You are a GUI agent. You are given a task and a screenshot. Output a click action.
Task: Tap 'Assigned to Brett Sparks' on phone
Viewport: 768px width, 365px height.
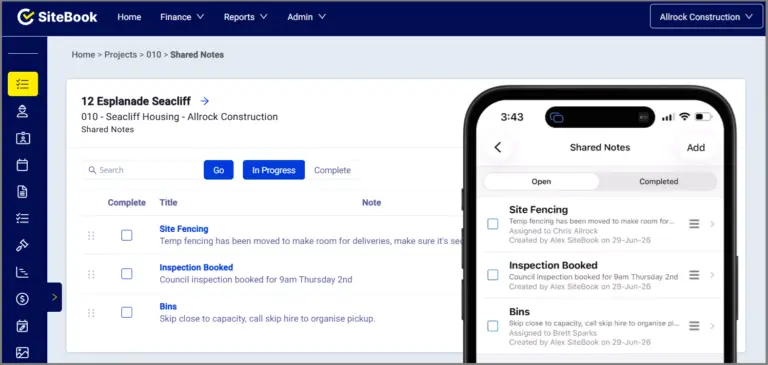[x=553, y=333]
